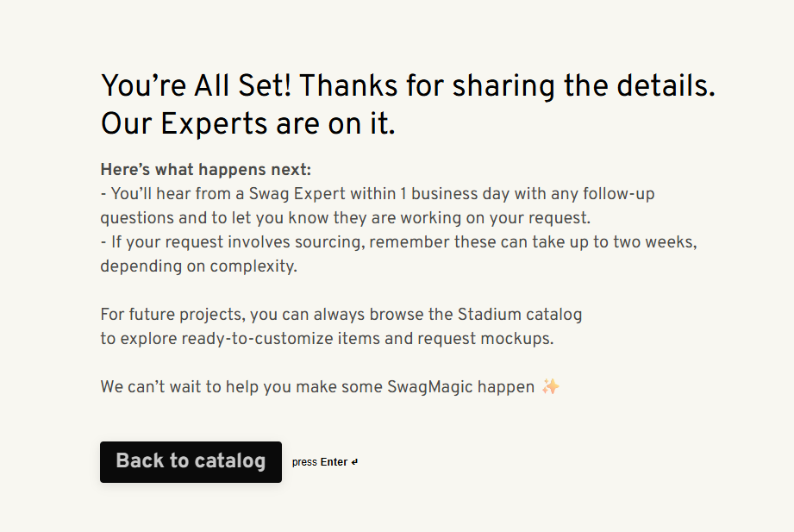Click the bold "Here's what happens next:" text

[x=205, y=170]
